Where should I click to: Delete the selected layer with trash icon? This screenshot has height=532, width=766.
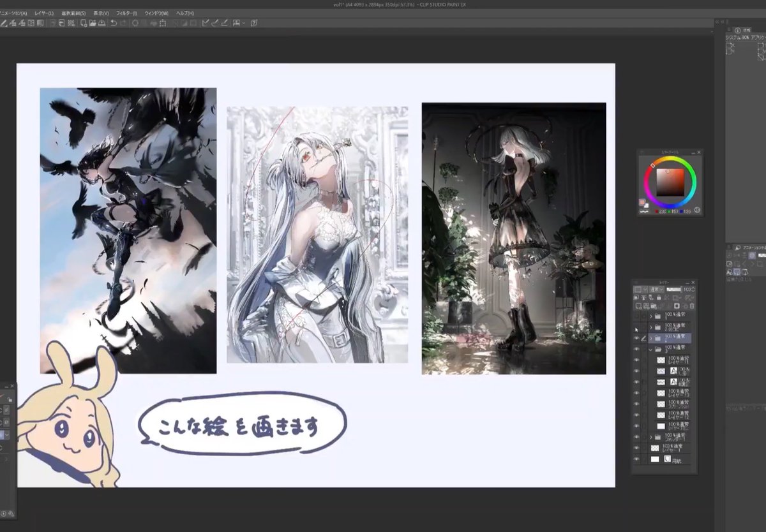692,306
